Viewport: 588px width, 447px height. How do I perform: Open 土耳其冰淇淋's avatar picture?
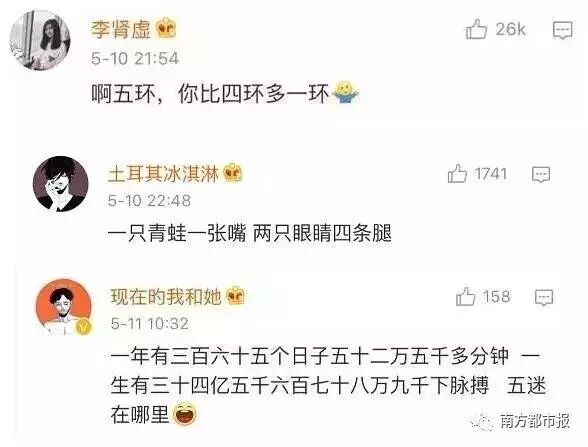[60, 184]
